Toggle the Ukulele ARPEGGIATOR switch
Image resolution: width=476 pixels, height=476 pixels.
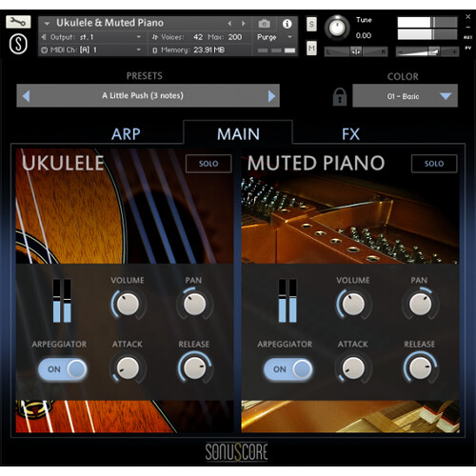[x=63, y=369]
